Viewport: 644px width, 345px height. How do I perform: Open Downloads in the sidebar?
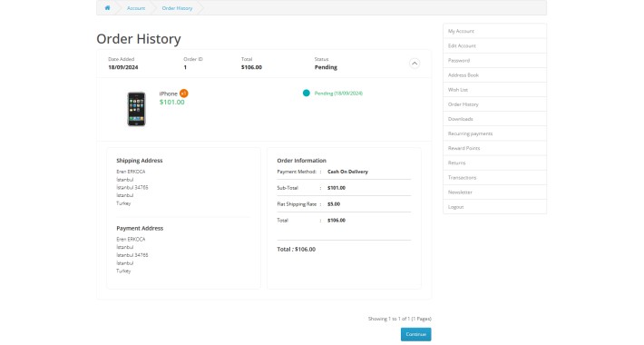coord(494,119)
